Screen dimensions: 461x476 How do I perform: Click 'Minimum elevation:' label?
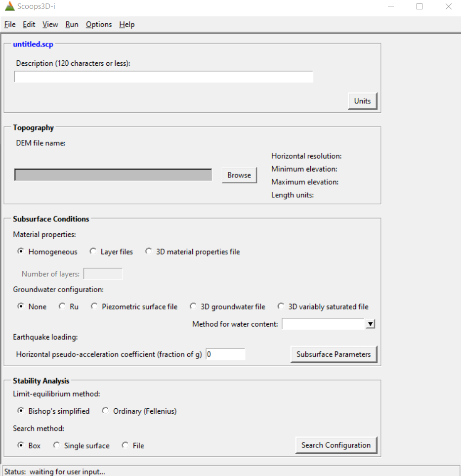coord(304,169)
